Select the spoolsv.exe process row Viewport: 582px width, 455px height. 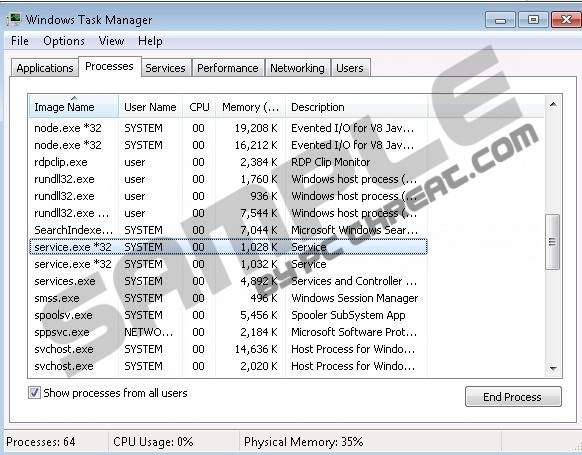pos(228,315)
